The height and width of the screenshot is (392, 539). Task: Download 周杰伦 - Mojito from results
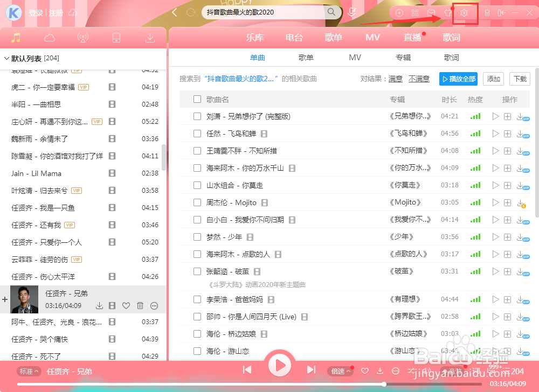521,203
